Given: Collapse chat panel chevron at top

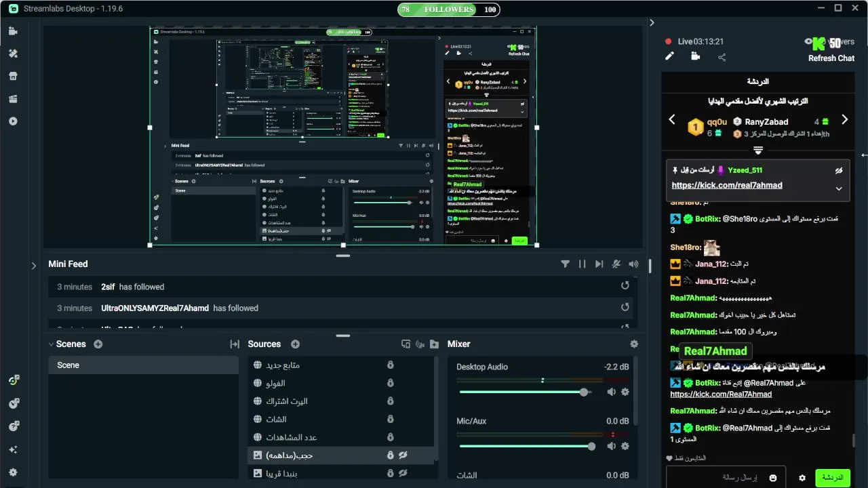Looking at the screenshot, I should pyautogui.click(x=652, y=22).
